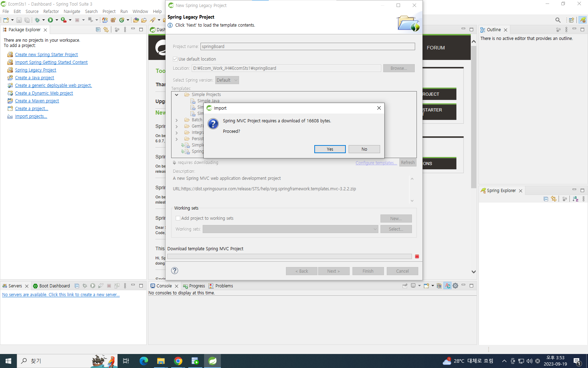This screenshot has height=368, width=588.
Task: Open the Working sets combo box
Action: tap(290, 229)
